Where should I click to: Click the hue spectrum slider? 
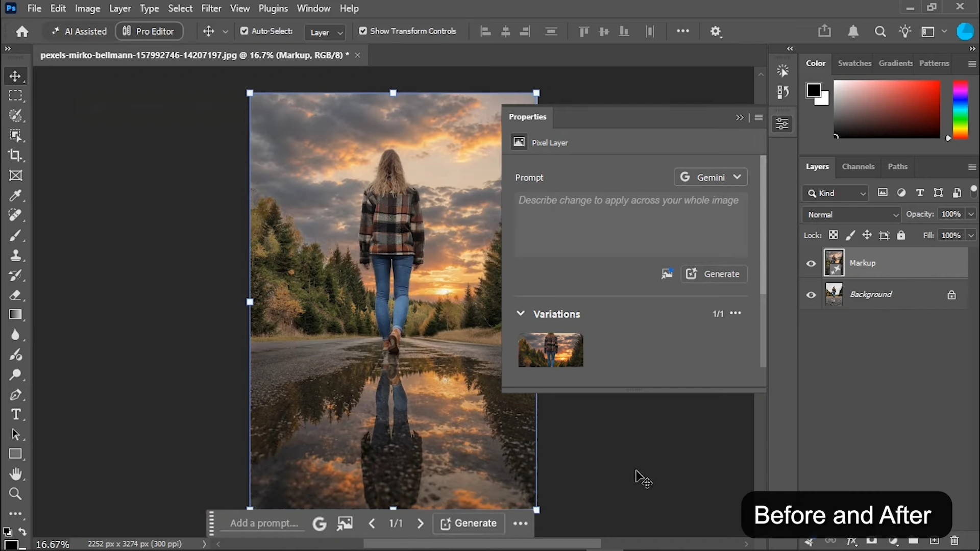click(960, 109)
